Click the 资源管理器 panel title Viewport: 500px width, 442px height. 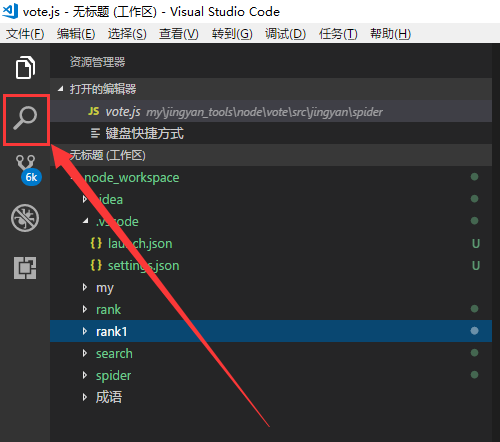tap(97, 62)
